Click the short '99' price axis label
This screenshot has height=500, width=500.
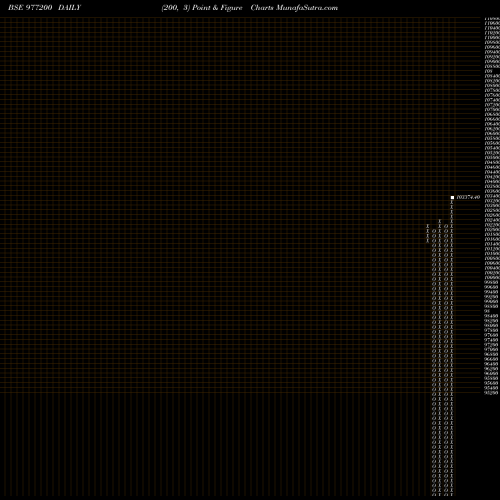pyautogui.click(x=487, y=311)
